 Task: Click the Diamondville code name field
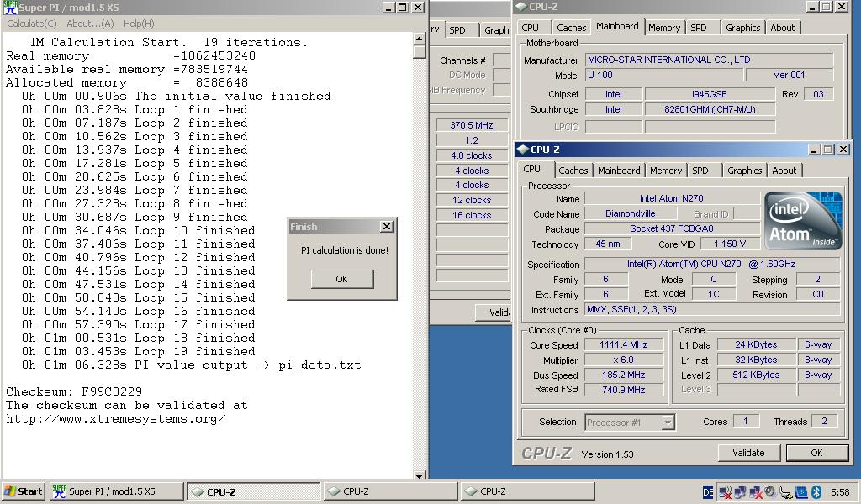tap(631, 213)
